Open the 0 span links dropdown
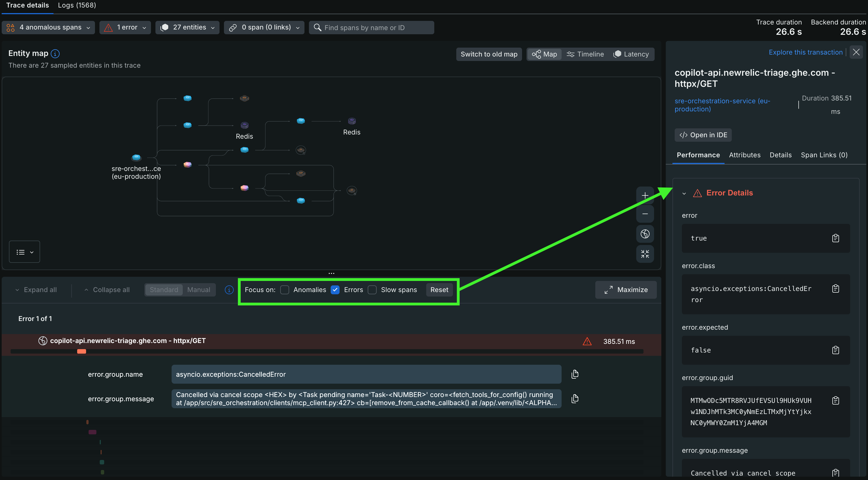The height and width of the screenshot is (480, 868). click(264, 27)
